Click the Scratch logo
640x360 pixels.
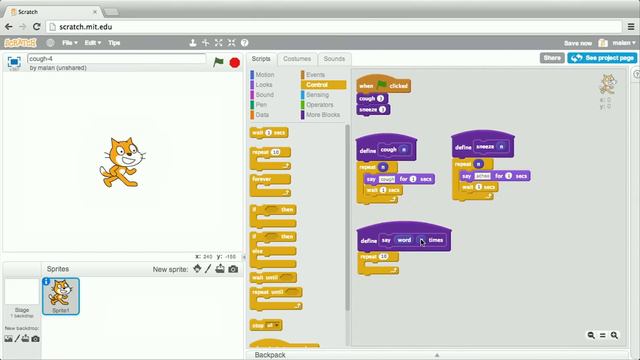[20, 43]
